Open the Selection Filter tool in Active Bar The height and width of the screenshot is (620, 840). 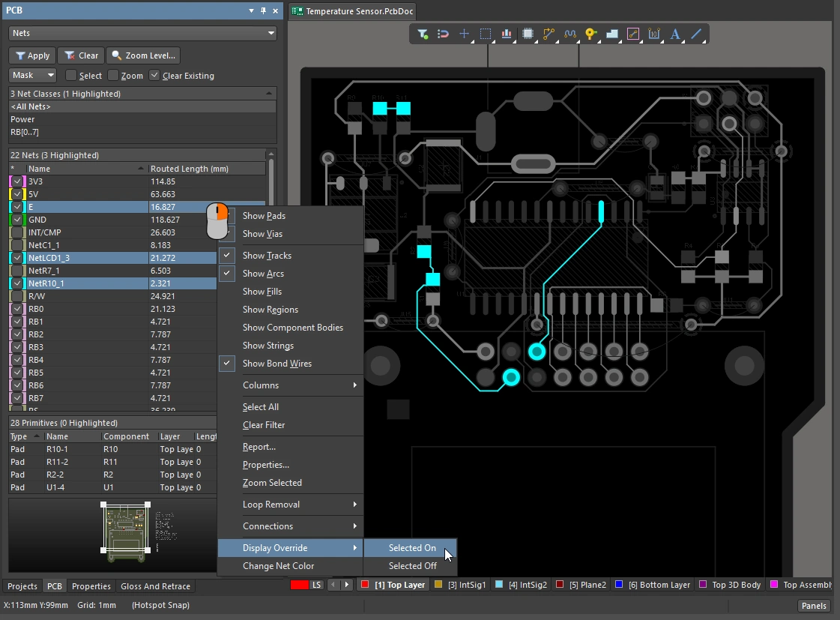coord(423,34)
